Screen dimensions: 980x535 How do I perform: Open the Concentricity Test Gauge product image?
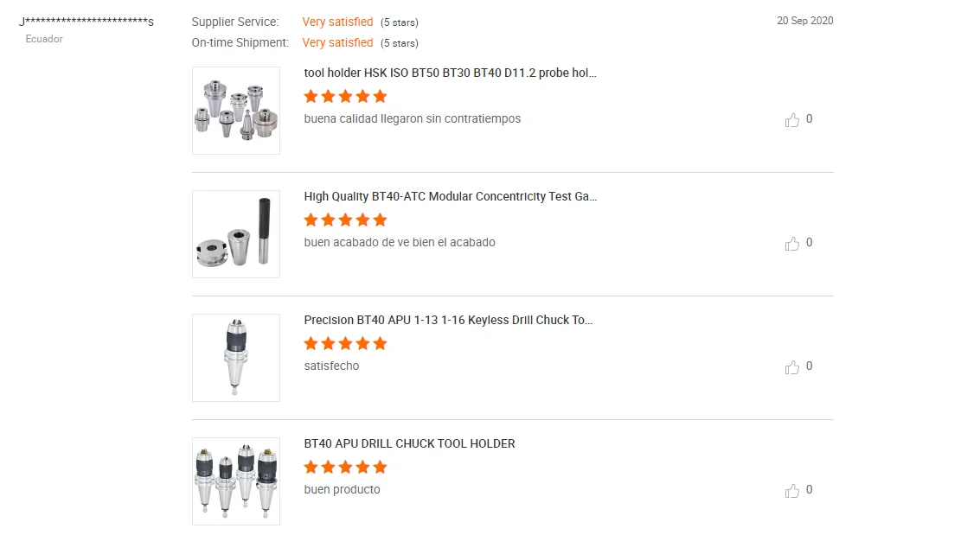(236, 234)
